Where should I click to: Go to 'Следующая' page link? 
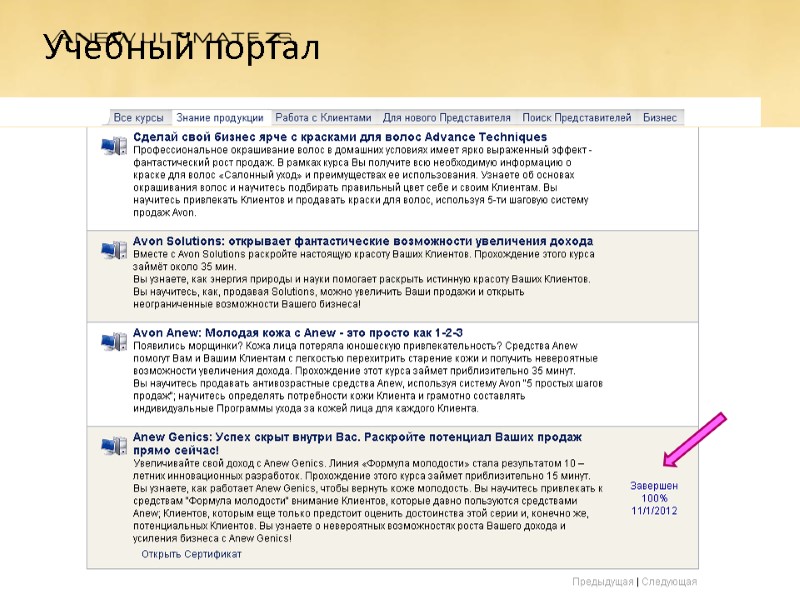pos(669,582)
